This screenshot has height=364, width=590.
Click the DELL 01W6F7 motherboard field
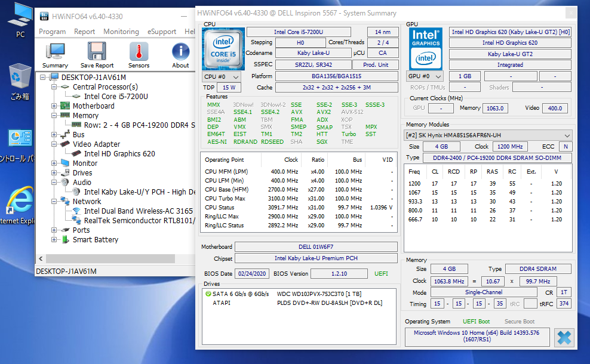click(316, 246)
